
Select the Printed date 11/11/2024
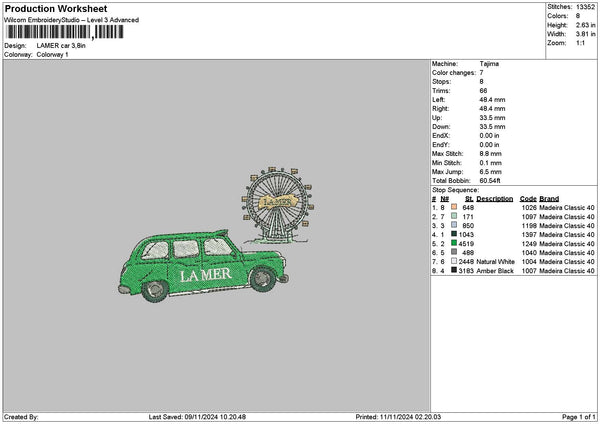pyautogui.click(x=396, y=417)
